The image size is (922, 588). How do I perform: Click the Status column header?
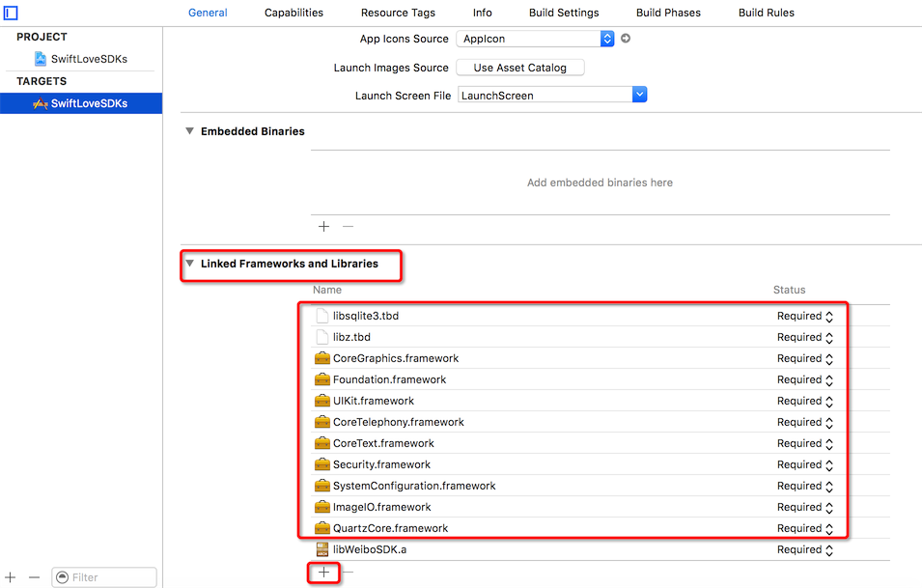pyautogui.click(x=789, y=290)
